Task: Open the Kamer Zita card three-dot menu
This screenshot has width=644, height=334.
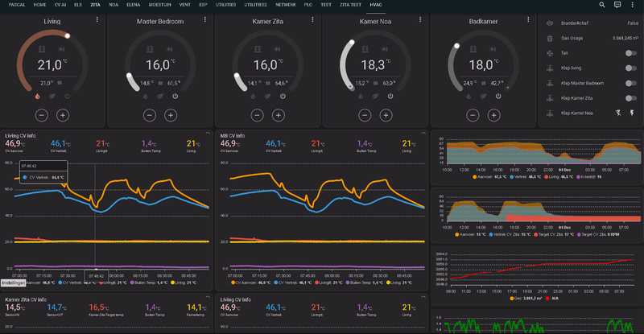Action: click(x=312, y=19)
